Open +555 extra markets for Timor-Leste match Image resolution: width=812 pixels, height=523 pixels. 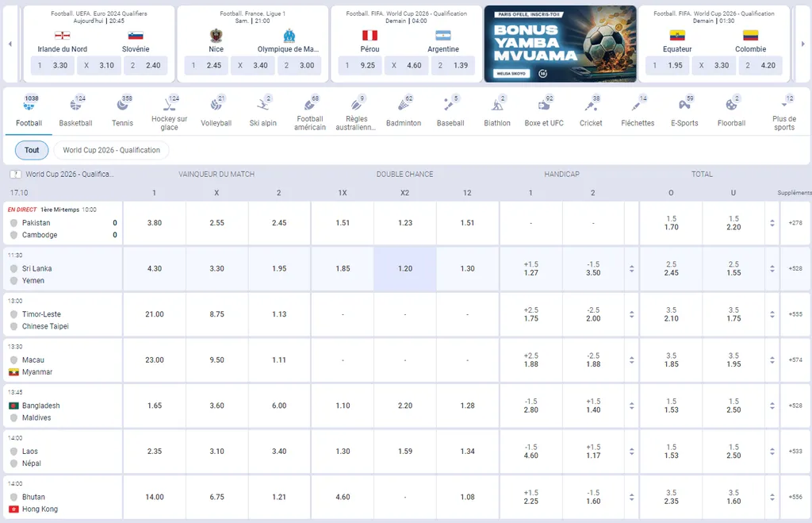(x=795, y=314)
